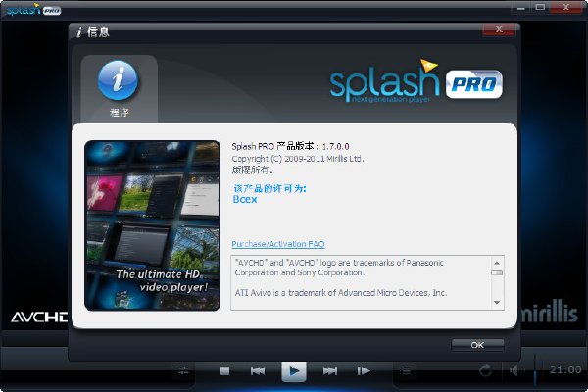Click the ultimate HD video player thumbnail
Image resolution: width=588 pixels, height=392 pixels.
point(152,225)
